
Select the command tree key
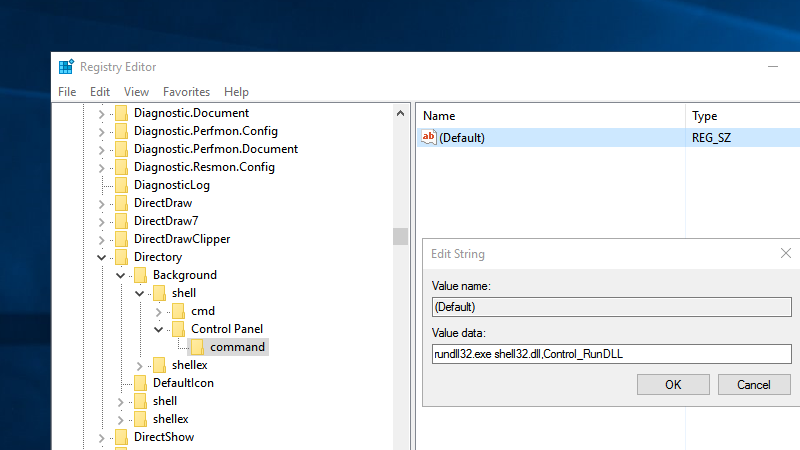[x=237, y=347]
